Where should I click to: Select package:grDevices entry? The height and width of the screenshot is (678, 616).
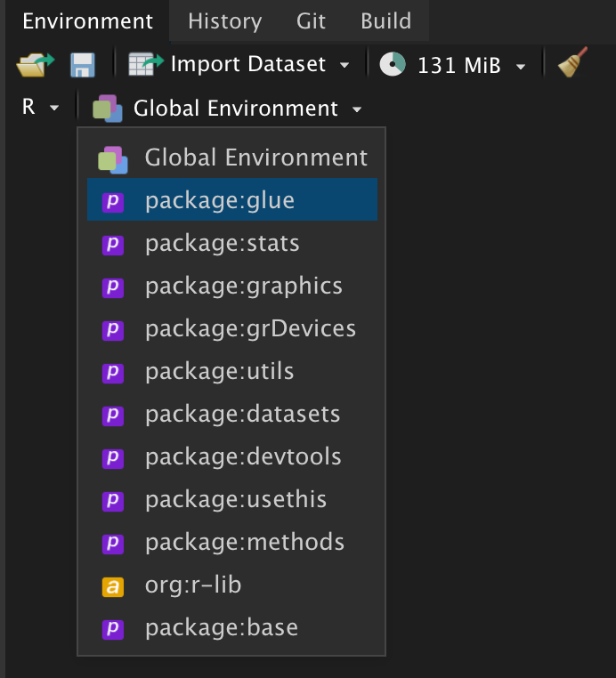[x=232, y=328]
